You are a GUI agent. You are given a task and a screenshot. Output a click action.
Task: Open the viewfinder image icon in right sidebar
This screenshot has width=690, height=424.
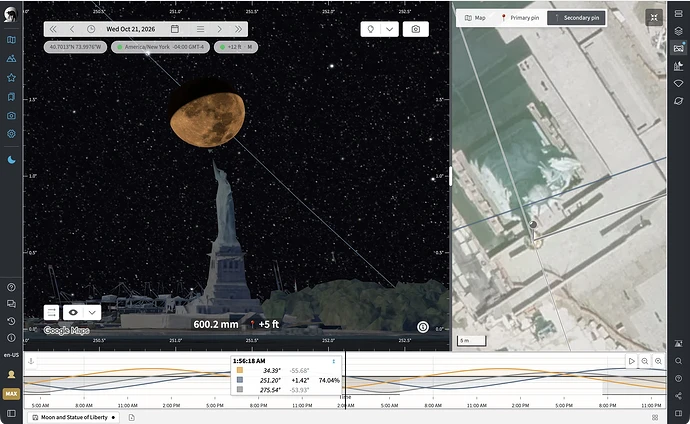(679, 48)
